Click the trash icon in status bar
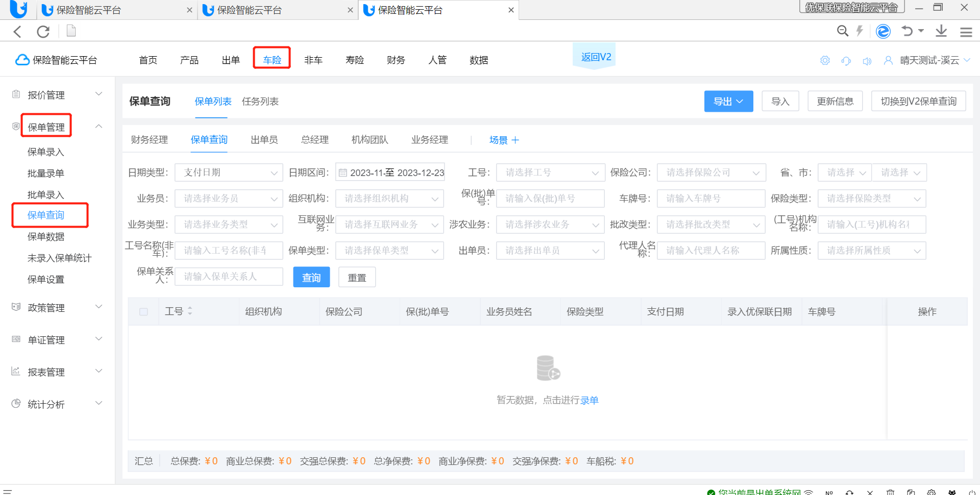Screen dimensions: 980x495 [x=891, y=492]
